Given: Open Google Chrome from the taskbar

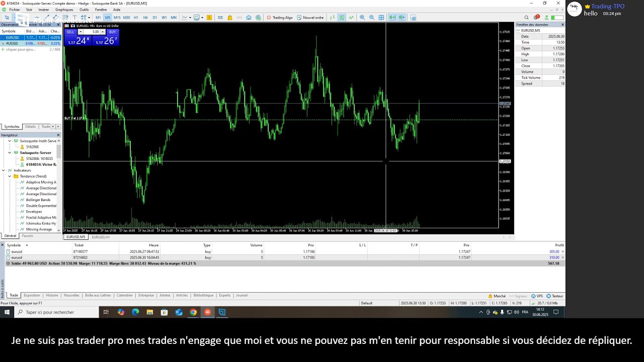Looking at the screenshot, I should point(193,312).
